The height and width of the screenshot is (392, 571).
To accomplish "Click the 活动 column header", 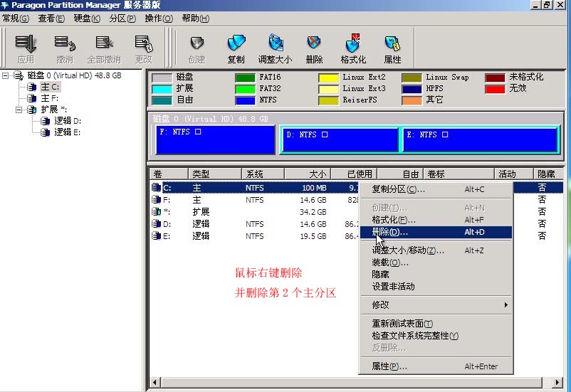I will (513, 174).
